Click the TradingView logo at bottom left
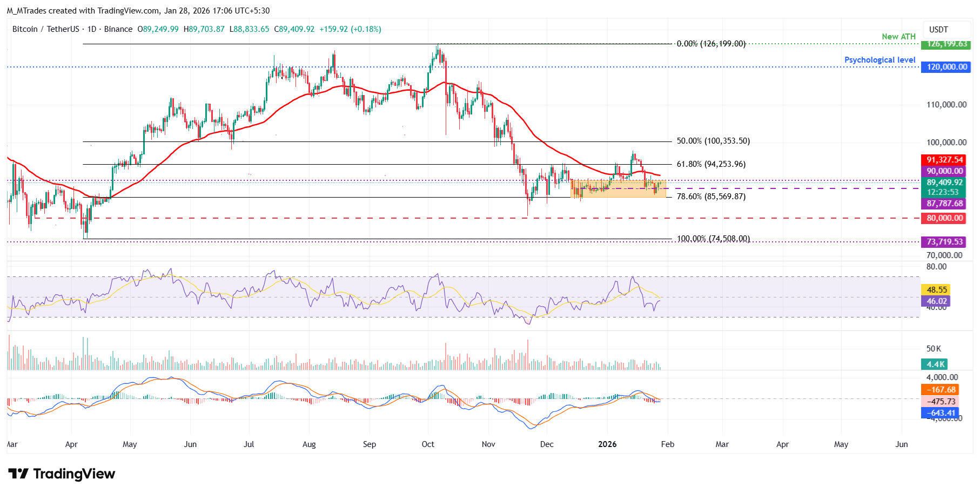The height and width of the screenshot is (494, 980). (62, 473)
